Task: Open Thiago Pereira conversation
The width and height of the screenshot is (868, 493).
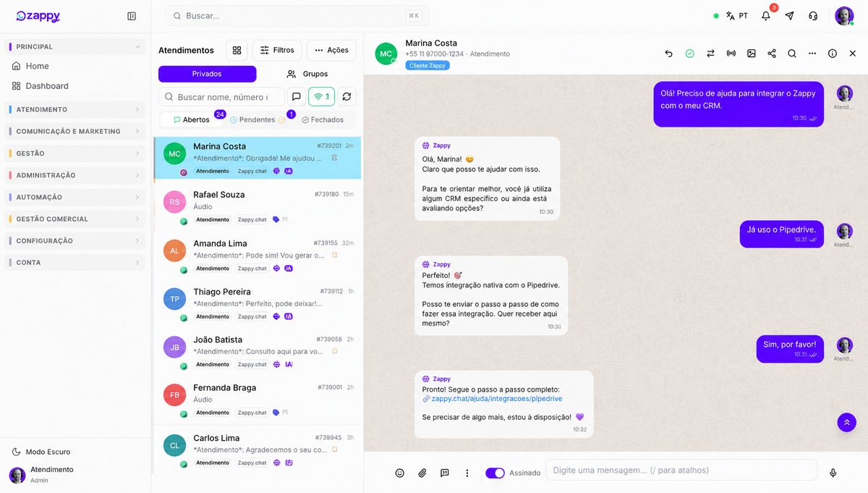Action: click(258, 303)
